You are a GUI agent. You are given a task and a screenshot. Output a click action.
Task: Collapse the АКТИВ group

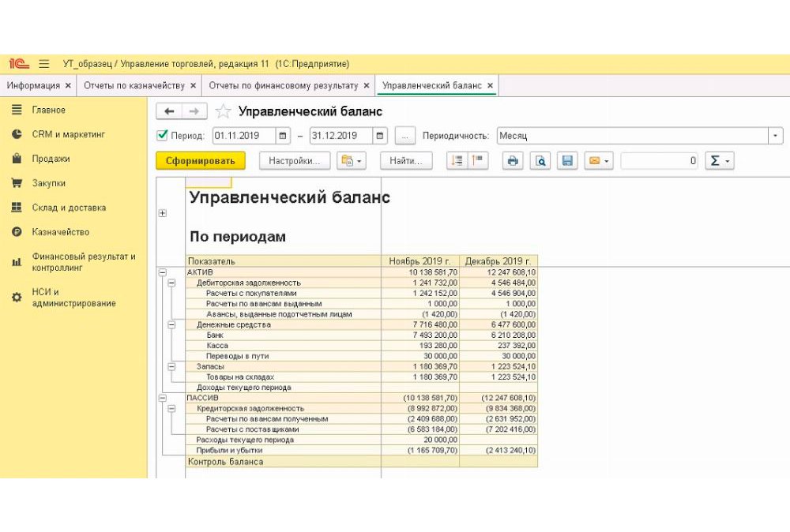click(x=162, y=272)
